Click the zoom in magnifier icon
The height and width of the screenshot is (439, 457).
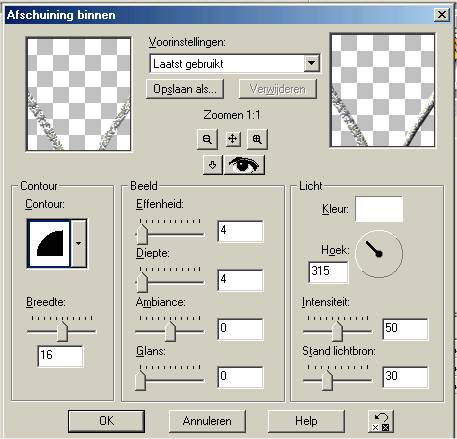257,139
